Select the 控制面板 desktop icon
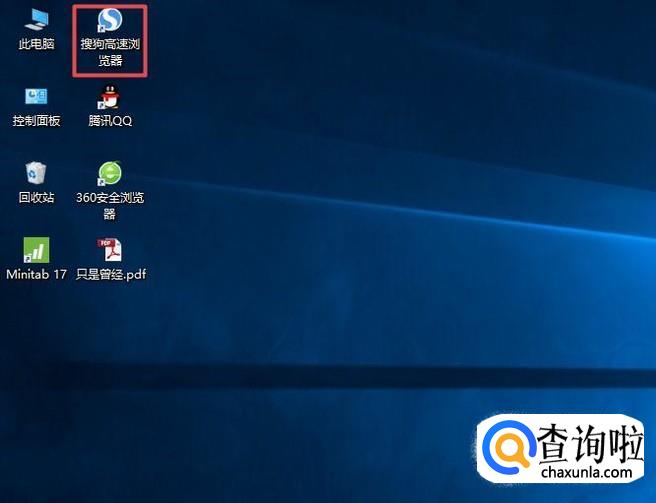The width and height of the screenshot is (656, 503). [36, 96]
